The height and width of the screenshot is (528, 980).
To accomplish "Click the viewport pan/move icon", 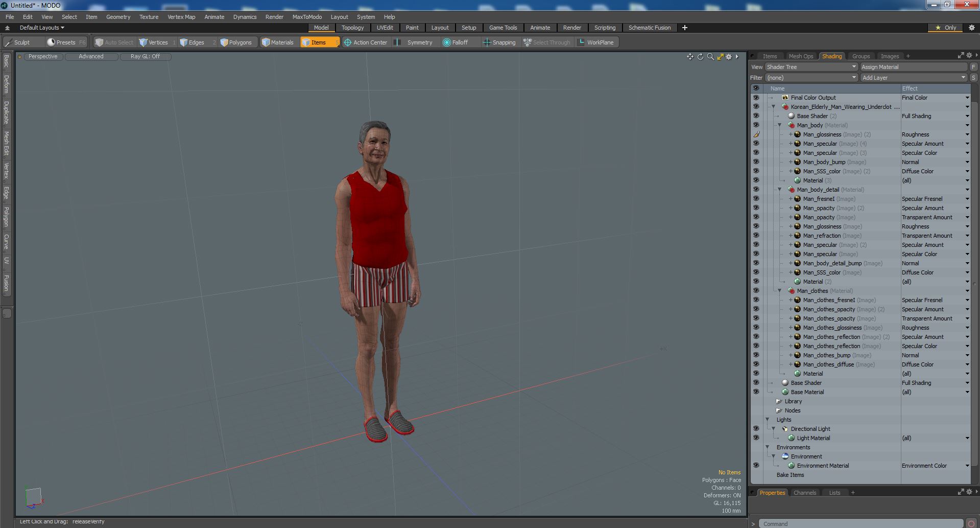I will (690, 57).
